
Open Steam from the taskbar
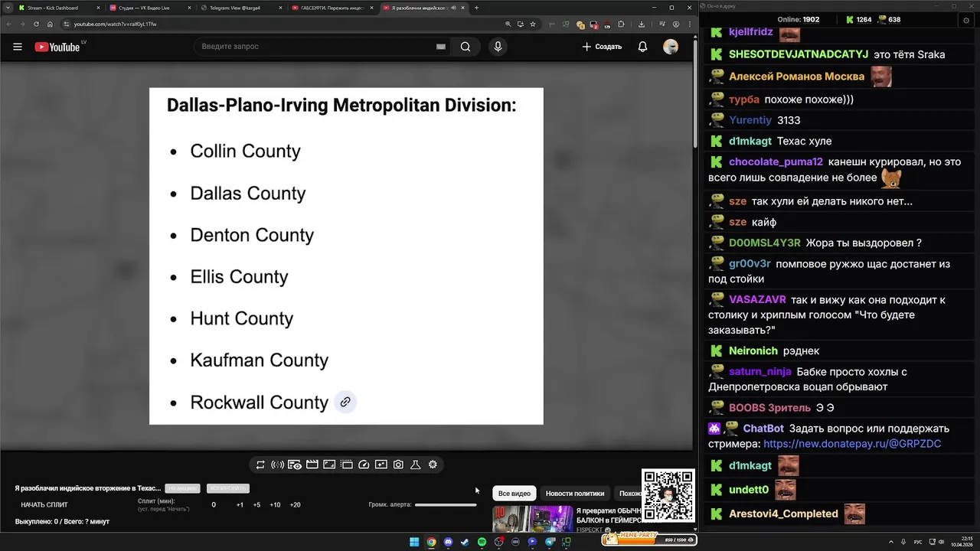[465, 542]
